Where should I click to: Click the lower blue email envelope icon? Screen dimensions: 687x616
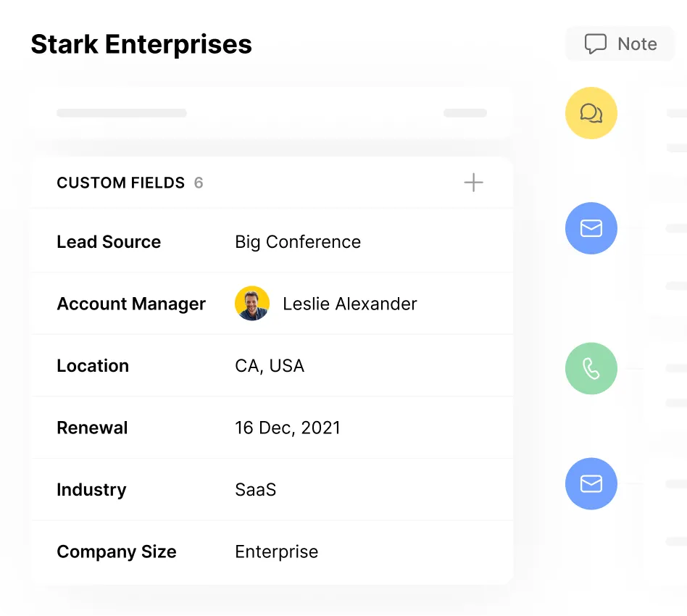click(x=591, y=483)
